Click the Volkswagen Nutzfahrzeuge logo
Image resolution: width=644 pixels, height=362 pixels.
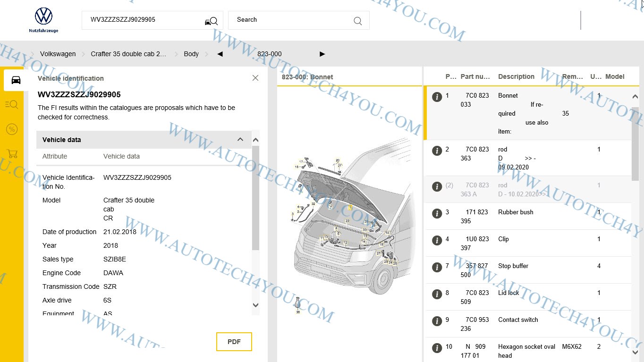tap(43, 20)
